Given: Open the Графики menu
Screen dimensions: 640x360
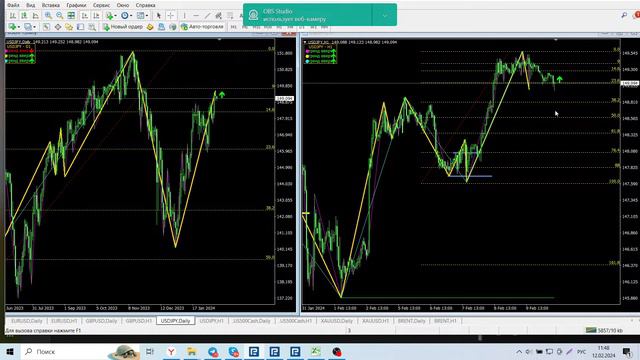Looking at the screenshot, I should coord(76,5).
